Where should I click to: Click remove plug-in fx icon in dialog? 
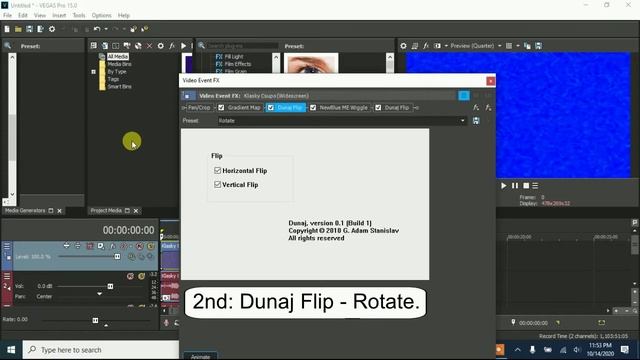(488, 108)
